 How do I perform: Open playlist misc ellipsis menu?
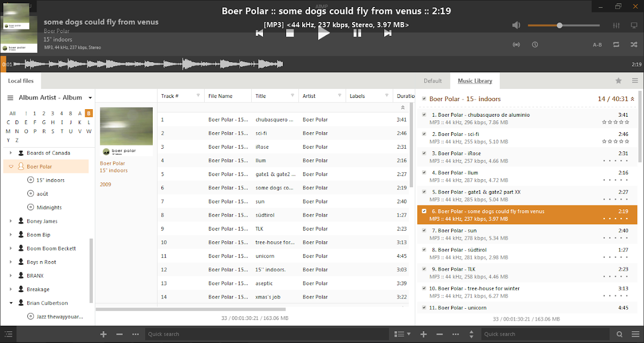click(455, 334)
